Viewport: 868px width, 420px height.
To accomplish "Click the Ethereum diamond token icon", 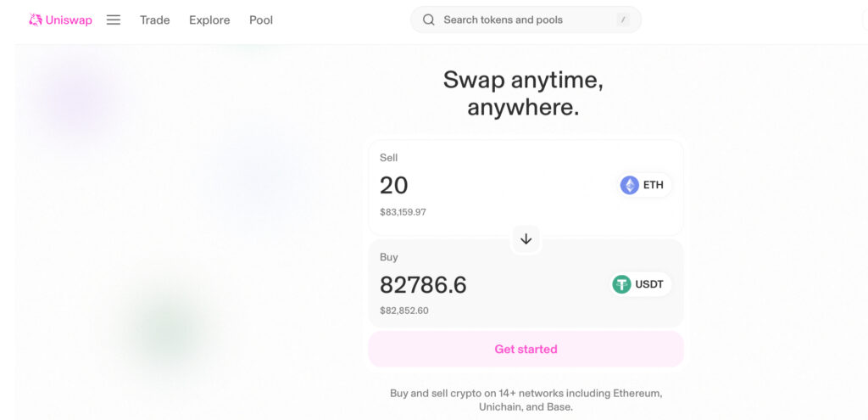I will [630, 185].
